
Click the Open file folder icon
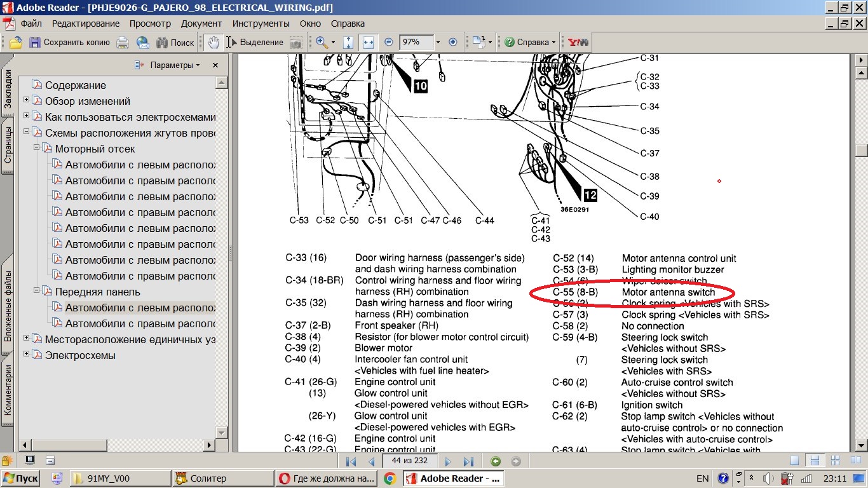(15, 43)
